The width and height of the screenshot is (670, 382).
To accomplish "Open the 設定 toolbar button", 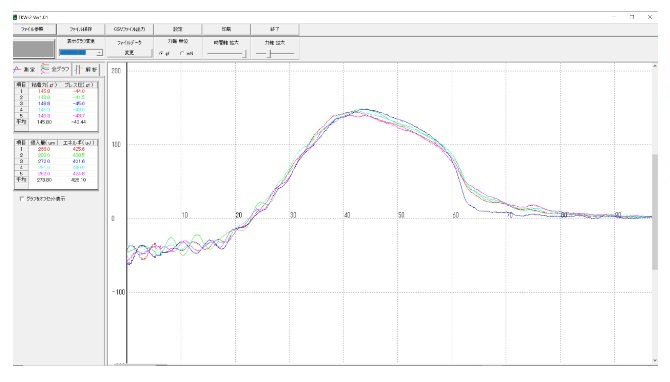I will pos(178,29).
